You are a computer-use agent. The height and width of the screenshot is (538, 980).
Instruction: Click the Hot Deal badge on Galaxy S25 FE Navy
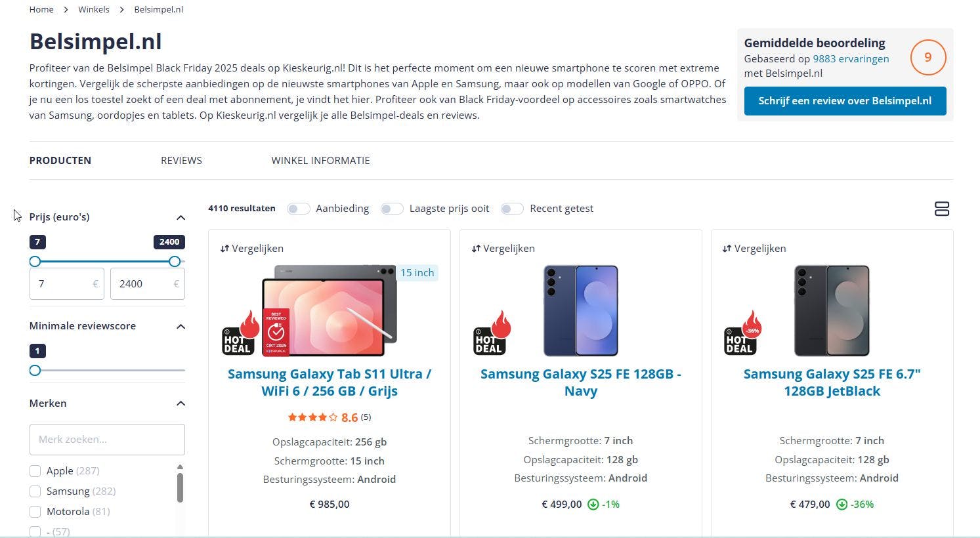pyautogui.click(x=492, y=334)
